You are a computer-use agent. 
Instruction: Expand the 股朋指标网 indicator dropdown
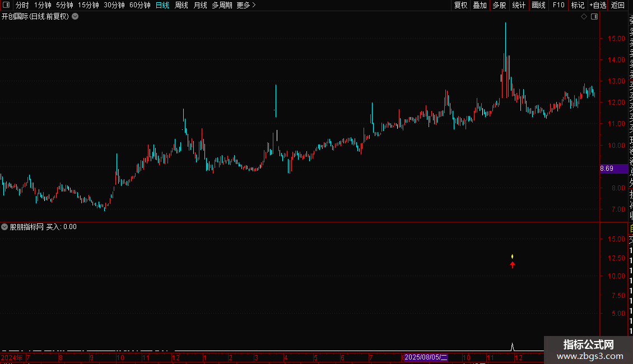click(x=4, y=227)
